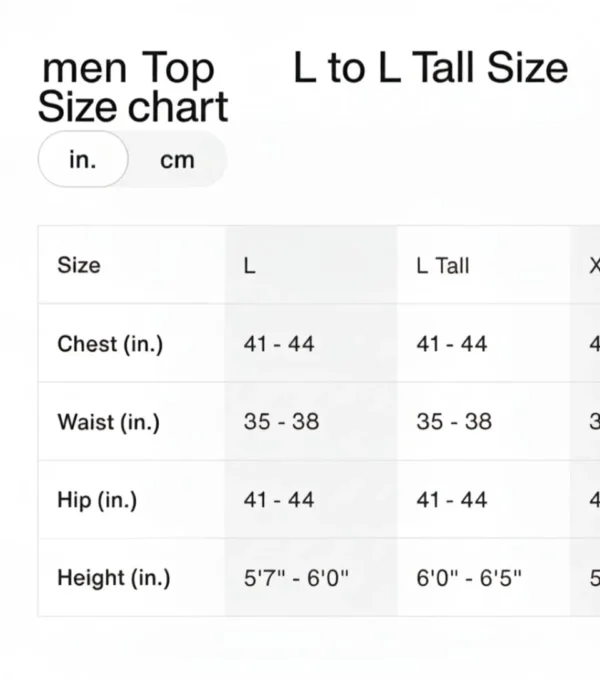Select the chest value for size L
This screenshot has height=680, width=600.
pyautogui.click(x=279, y=344)
